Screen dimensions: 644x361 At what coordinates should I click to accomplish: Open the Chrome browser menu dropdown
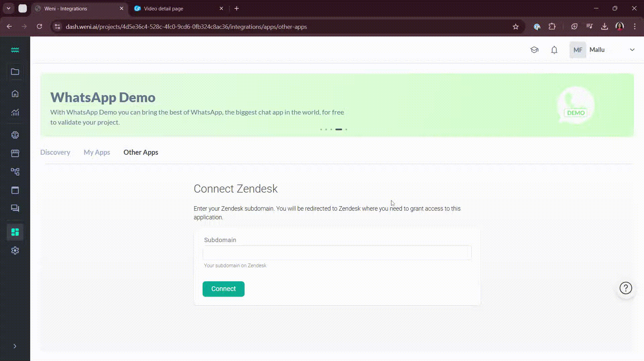(x=635, y=26)
